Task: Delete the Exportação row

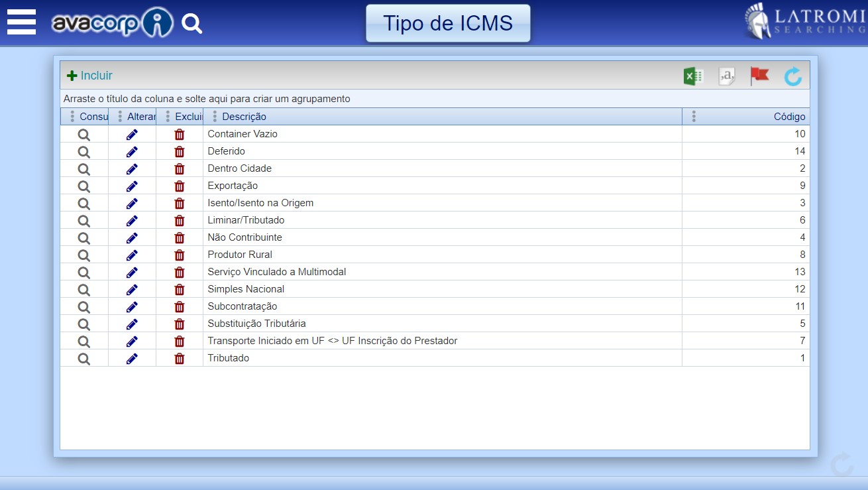Action: pyautogui.click(x=179, y=186)
